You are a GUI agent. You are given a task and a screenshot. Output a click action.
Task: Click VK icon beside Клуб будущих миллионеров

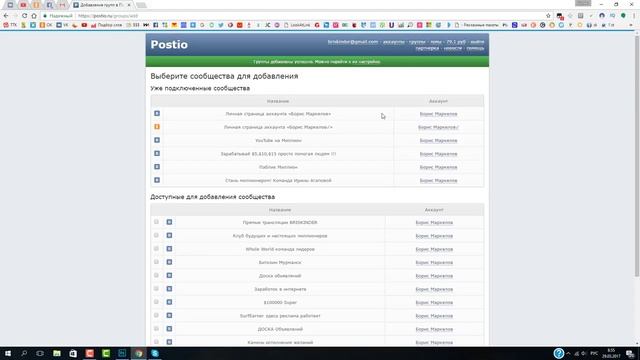tap(169, 236)
